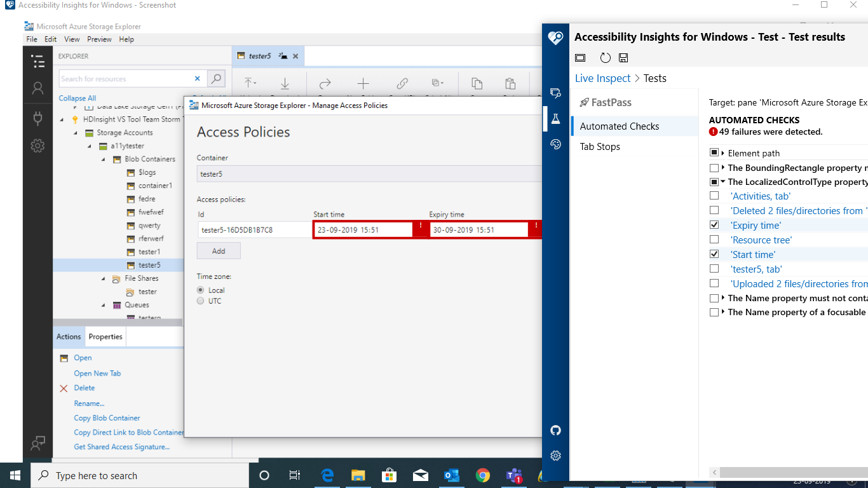Open the GitHub icon in Accessibility Insights sidebar
The width and height of the screenshot is (868, 488).
tap(556, 431)
